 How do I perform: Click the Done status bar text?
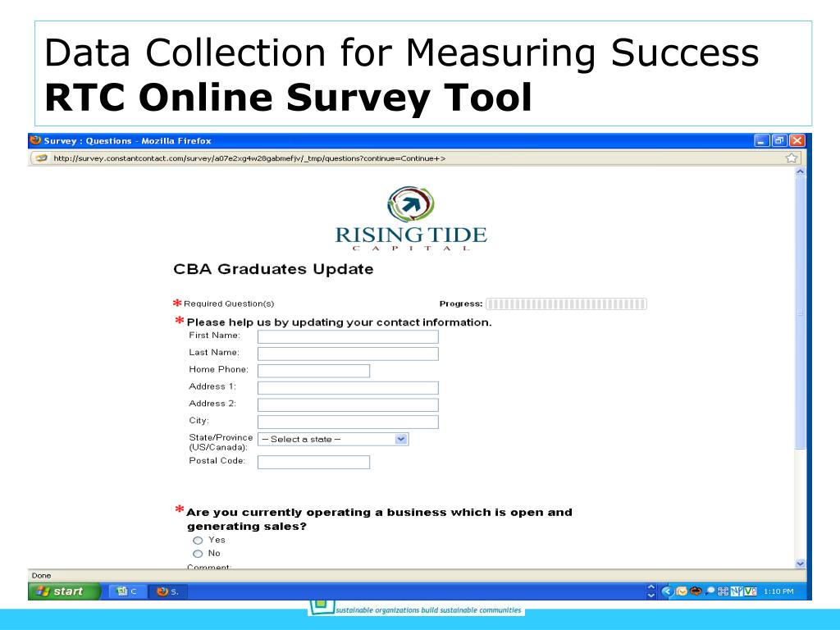[41, 576]
